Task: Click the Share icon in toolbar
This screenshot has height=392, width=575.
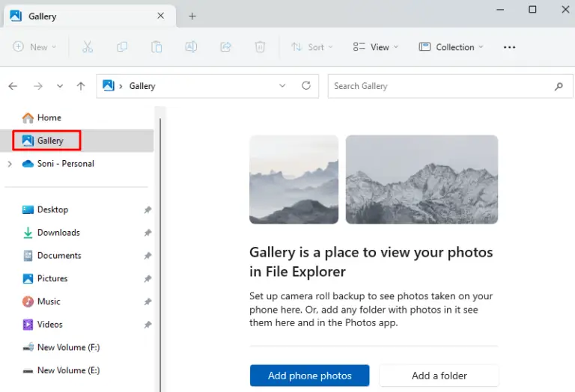Action: [x=225, y=47]
